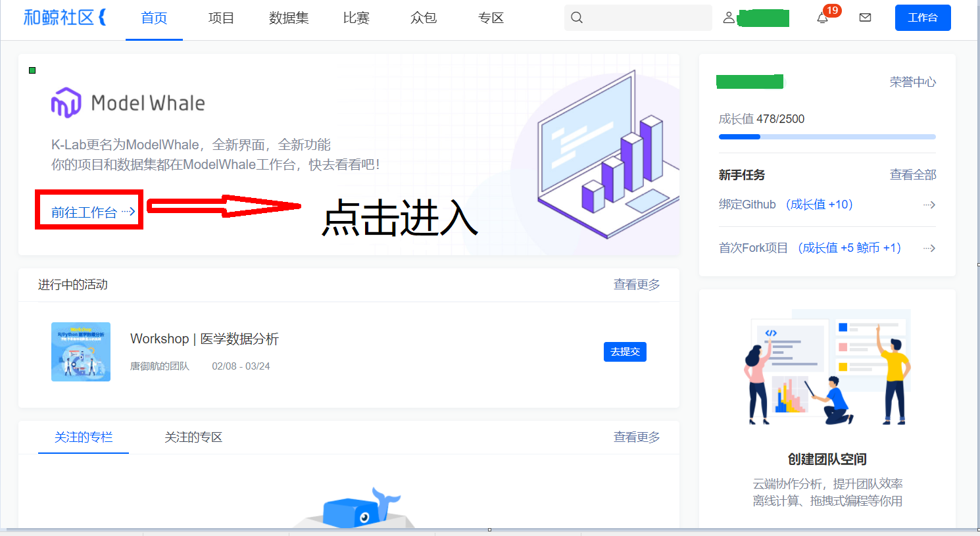Switch to 关注的专栏 tab
Viewport: 980px width, 536px height.
pyautogui.click(x=84, y=437)
